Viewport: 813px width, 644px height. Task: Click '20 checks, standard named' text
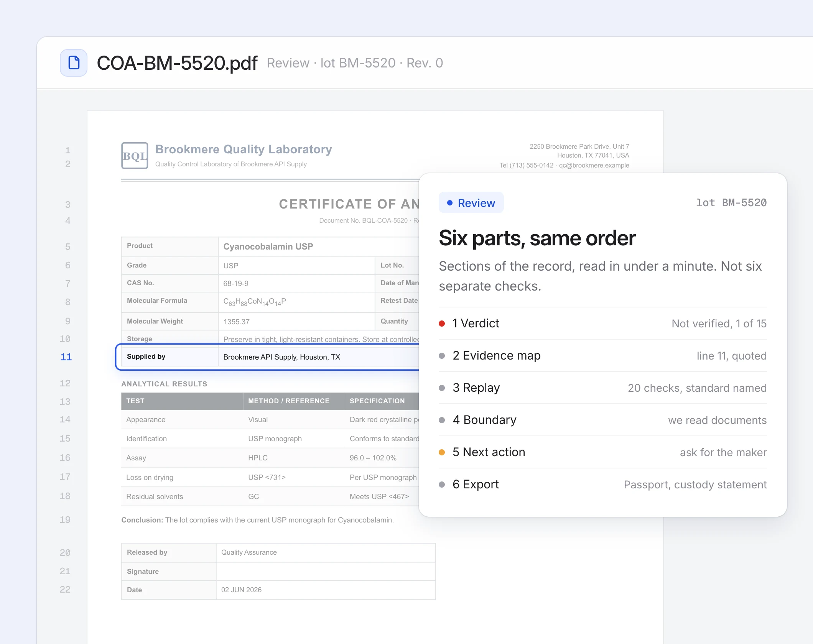[x=697, y=388]
